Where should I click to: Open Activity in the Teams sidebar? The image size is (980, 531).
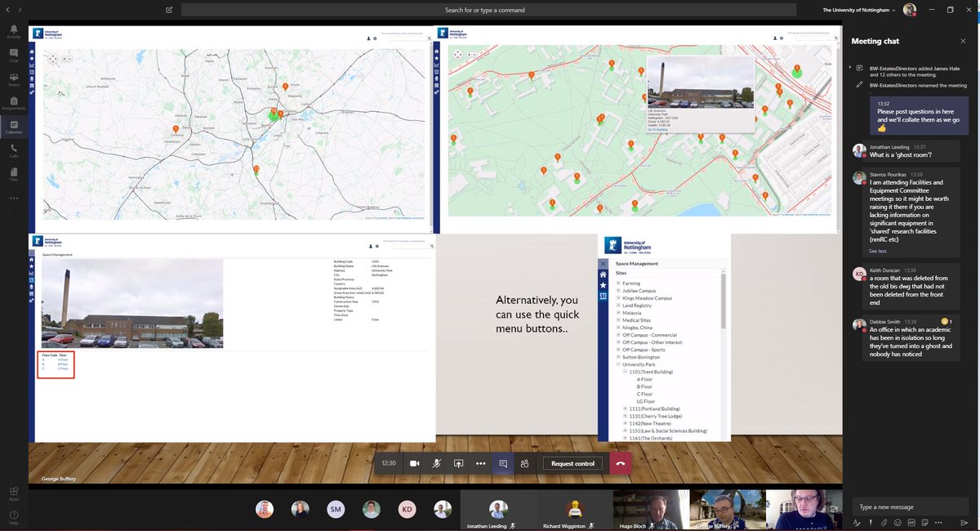[x=14, y=33]
